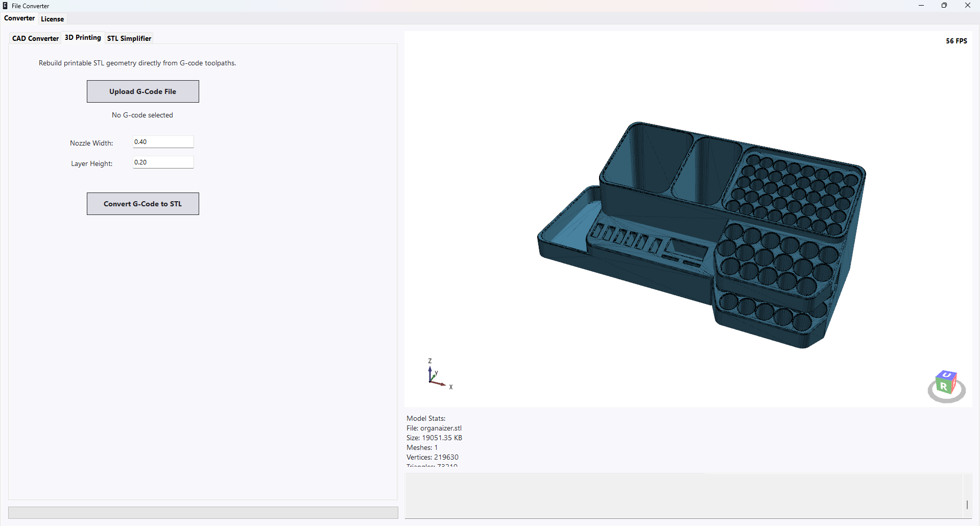
Task: Switch to the STL Simplifier tab
Action: 129,38
